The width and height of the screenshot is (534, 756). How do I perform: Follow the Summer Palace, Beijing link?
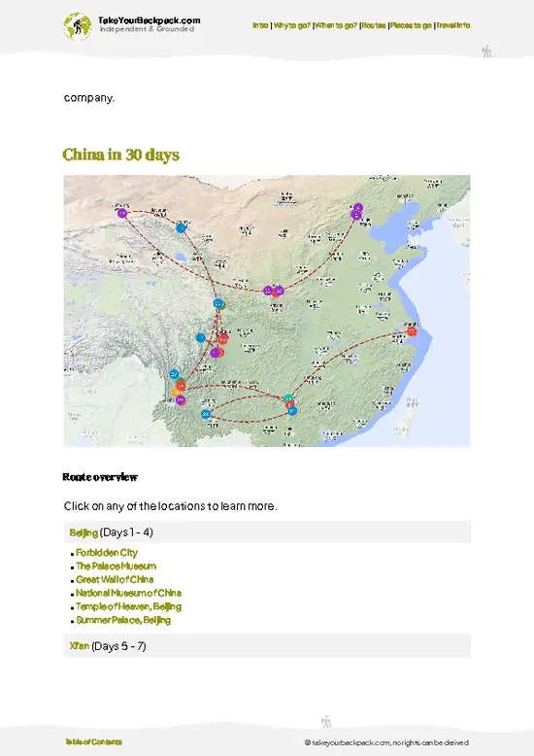(123, 620)
